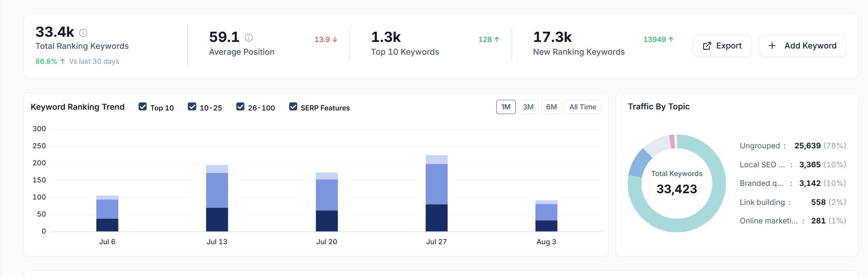Click the Export button
The width and height of the screenshot is (868, 277).
tap(722, 46)
